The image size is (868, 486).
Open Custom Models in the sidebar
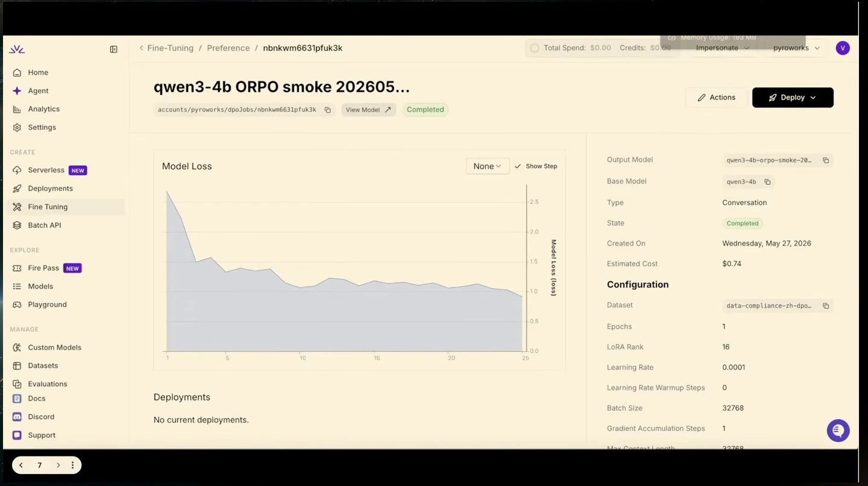54,347
